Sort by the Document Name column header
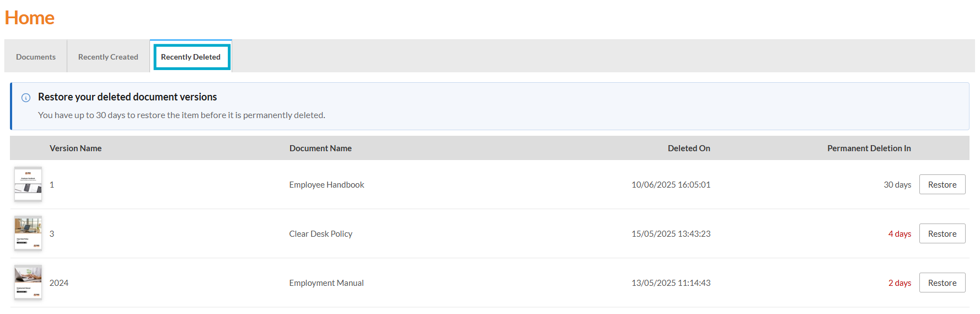Screen dimensions: 980x314 (320, 148)
